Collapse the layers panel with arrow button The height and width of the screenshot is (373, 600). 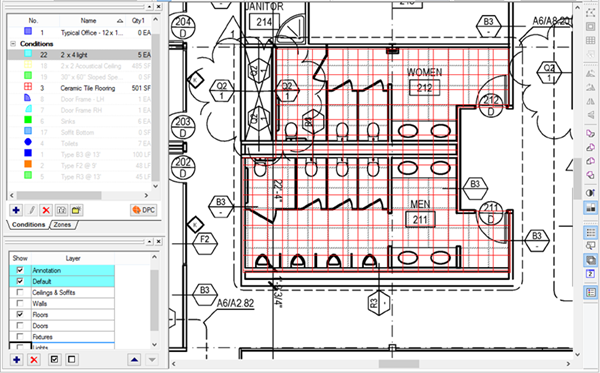click(150, 241)
